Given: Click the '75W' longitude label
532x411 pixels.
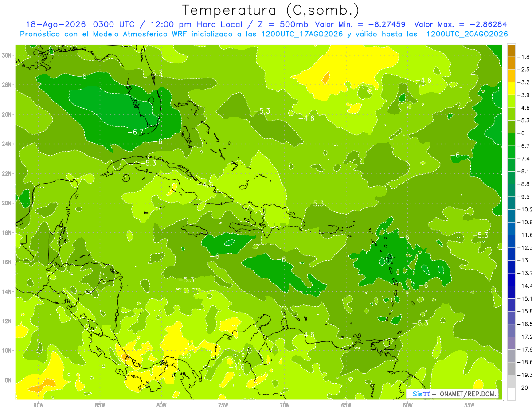Looking at the screenshot, I should pyautogui.click(x=223, y=405).
